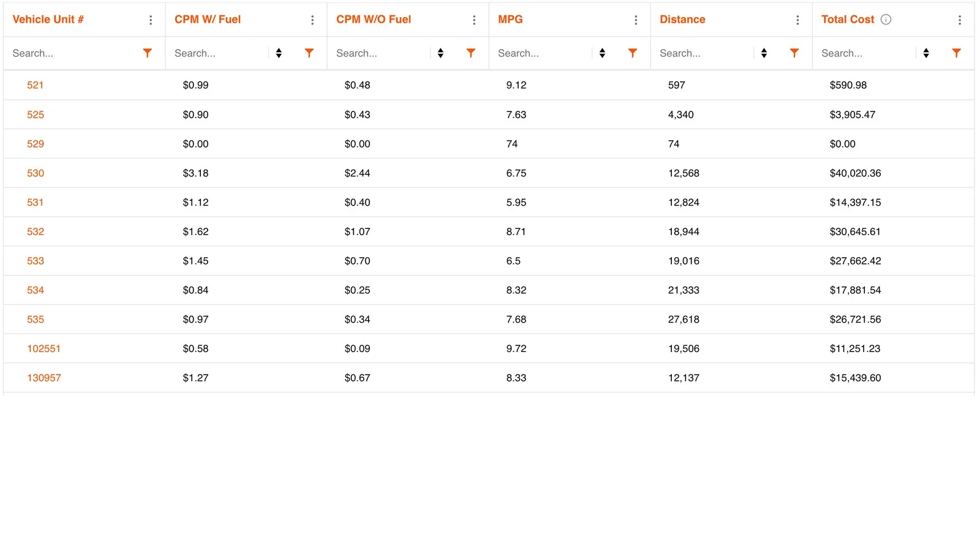Open vehicle unit 534 link
Screen dimensions: 980x551
(x=36, y=290)
